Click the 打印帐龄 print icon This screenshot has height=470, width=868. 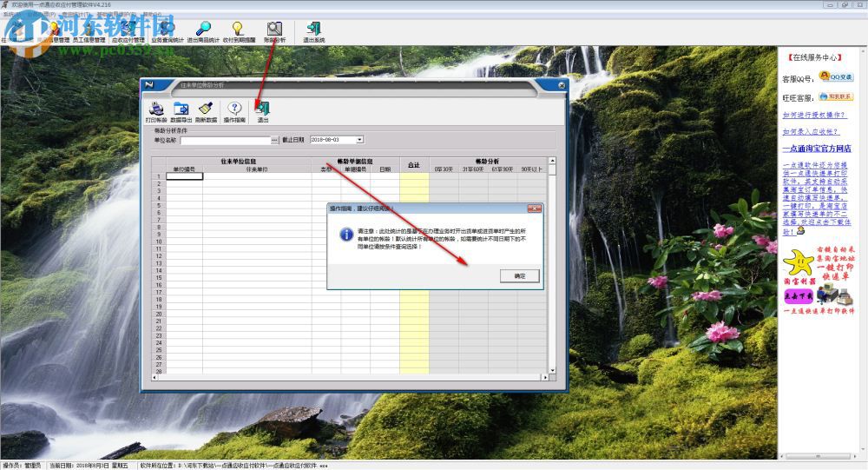click(156, 112)
